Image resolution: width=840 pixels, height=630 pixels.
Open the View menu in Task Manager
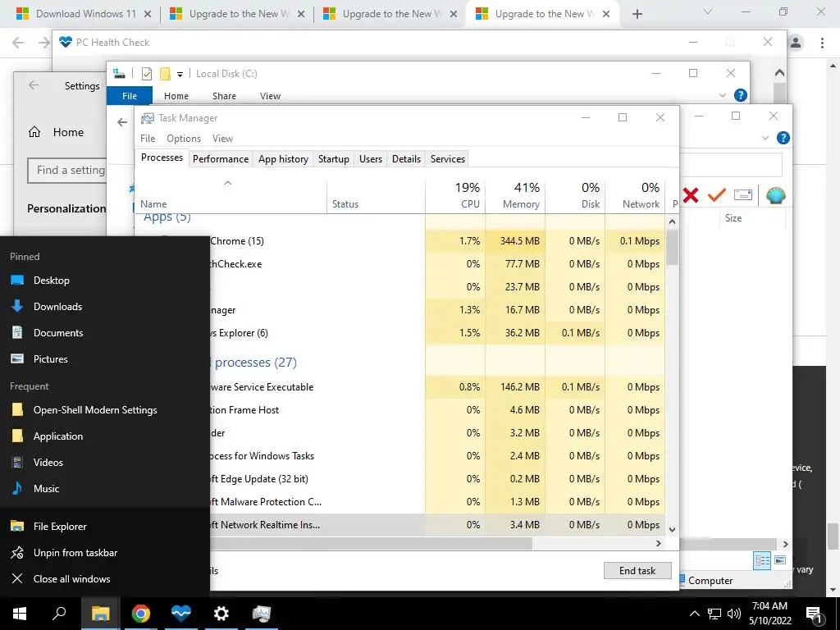point(222,138)
